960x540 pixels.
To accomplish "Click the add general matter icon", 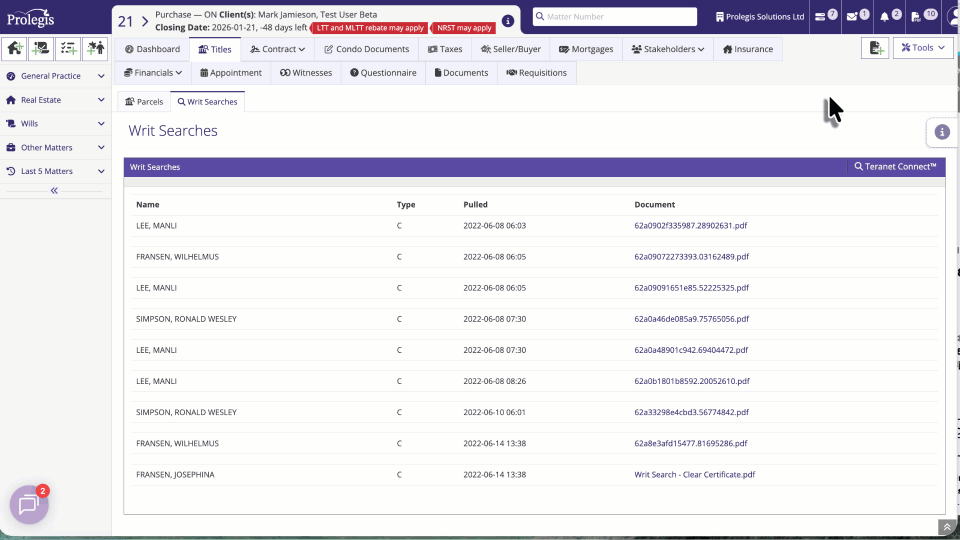I will [x=41, y=48].
